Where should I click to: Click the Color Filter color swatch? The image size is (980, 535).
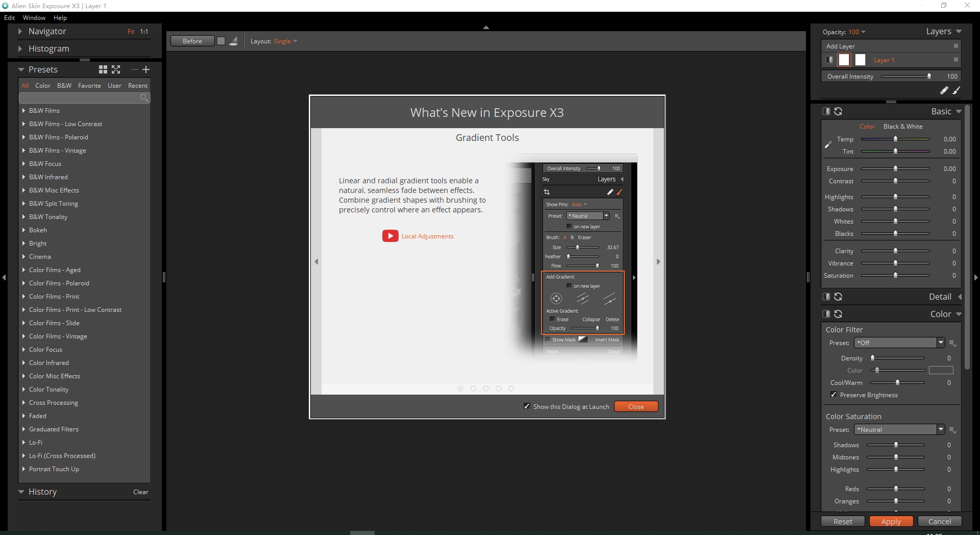click(x=941, y=370)
